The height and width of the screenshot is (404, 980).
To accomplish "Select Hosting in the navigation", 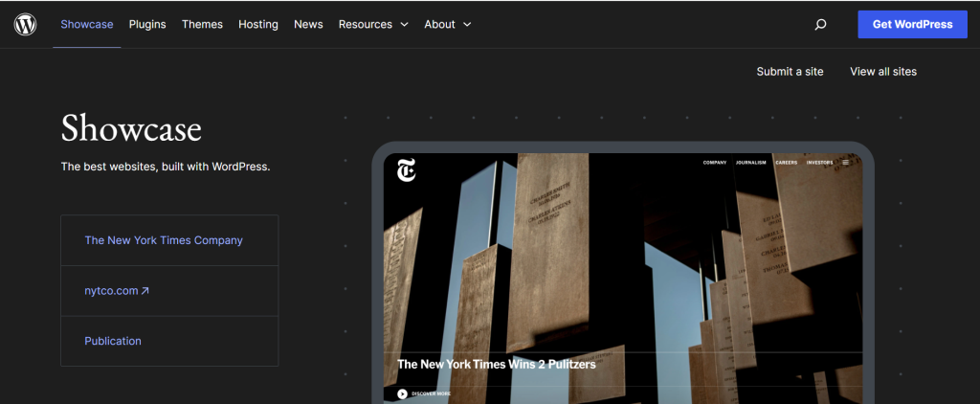I will [x=258, y=24].
